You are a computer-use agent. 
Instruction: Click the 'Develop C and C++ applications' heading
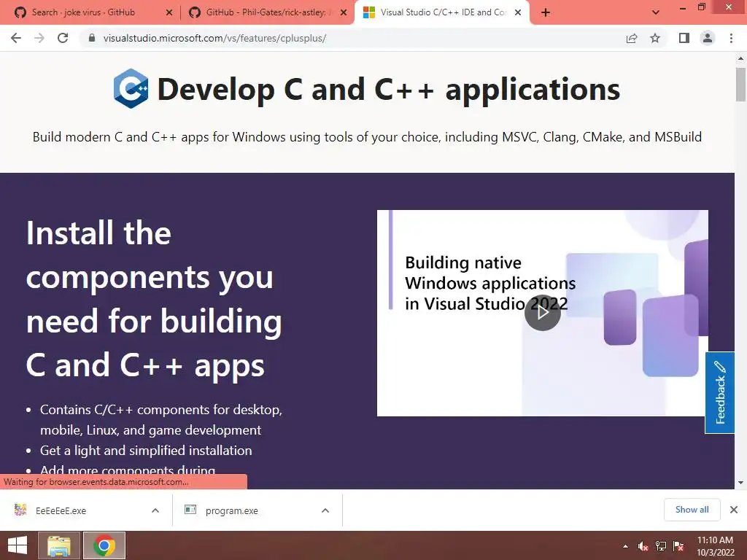point(388,89)
